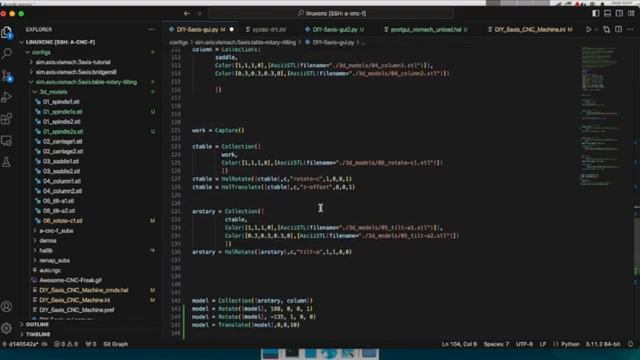Toggle the bottom panel
Screen dimensions: 640x360
[x=607, y=13]
